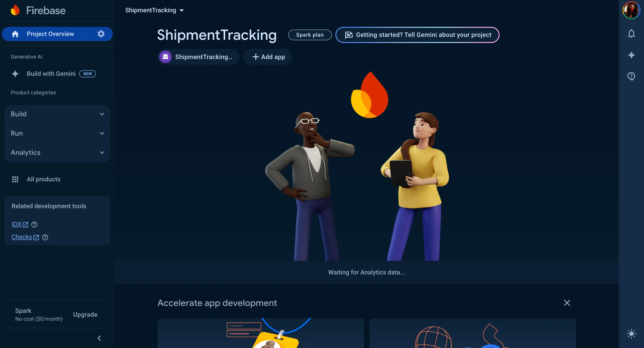This screenshot has height=348, width=644.
Task: Open Gemini assistant sparkle in right rail
Action: [x=631, y=55]
